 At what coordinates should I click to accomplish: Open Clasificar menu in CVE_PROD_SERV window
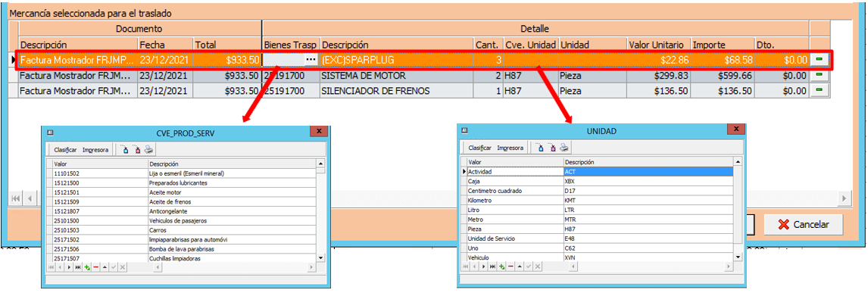click(65, 150)
